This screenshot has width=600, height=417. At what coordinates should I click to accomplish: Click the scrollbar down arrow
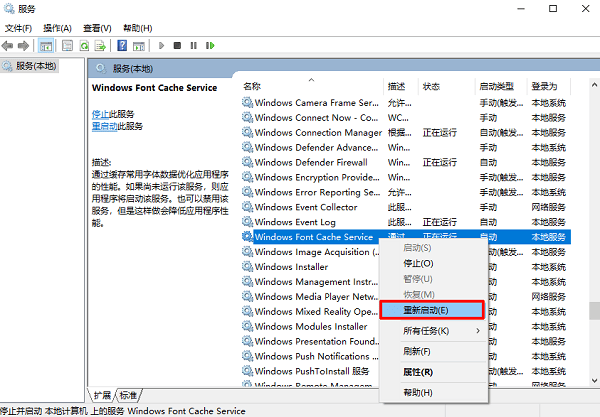(594, 380)
